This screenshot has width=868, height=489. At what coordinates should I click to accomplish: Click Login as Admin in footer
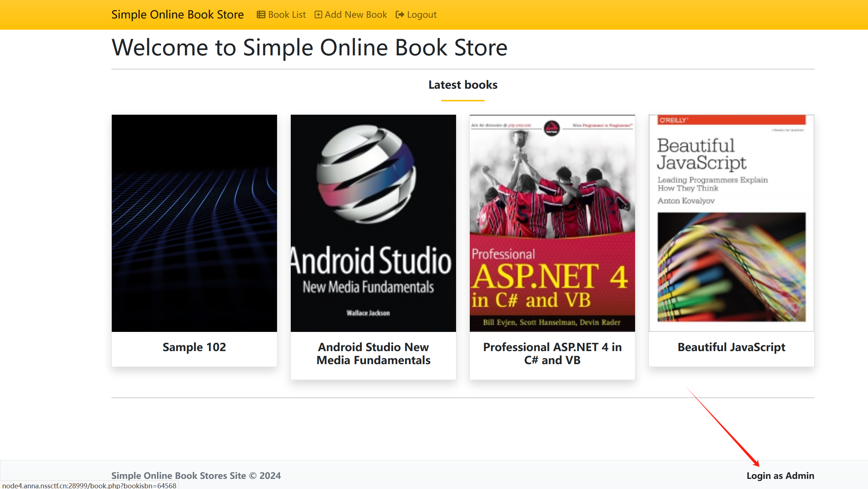click(780, 475)
